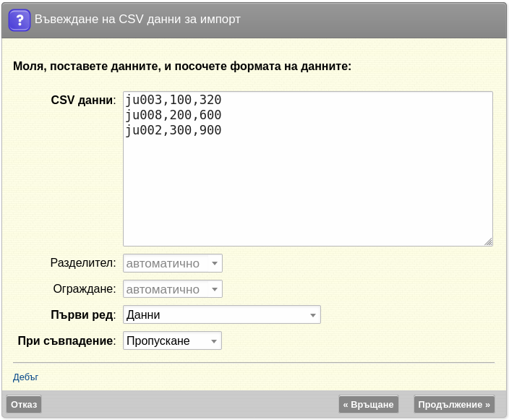Expand the Ограждане combo box
509x420 pixels.
pos(173,289)
